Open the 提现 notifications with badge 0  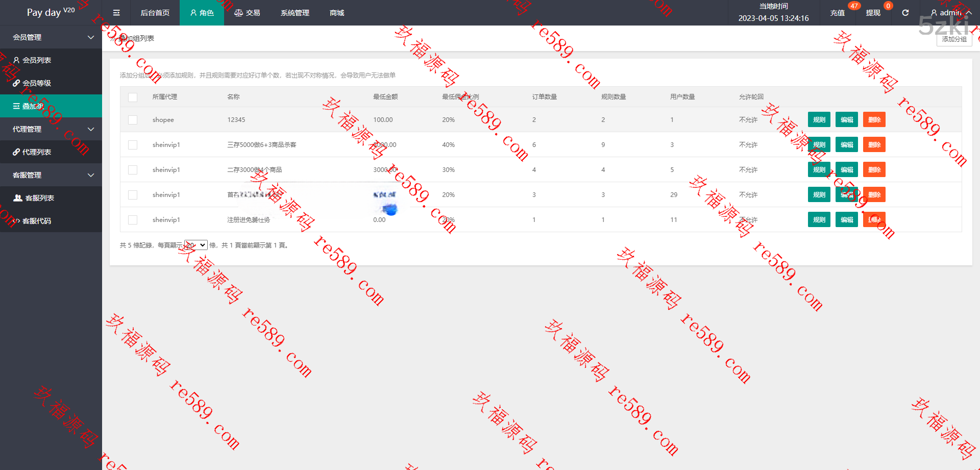point(873,13)
